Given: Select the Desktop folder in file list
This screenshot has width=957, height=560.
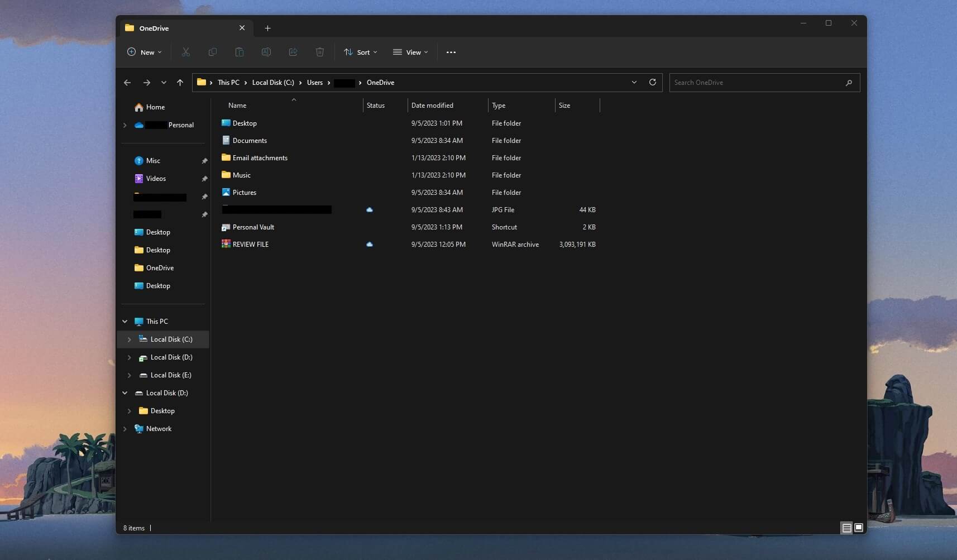Looking at the screenshot, I should pyautogui.click(x=409, y=123).
